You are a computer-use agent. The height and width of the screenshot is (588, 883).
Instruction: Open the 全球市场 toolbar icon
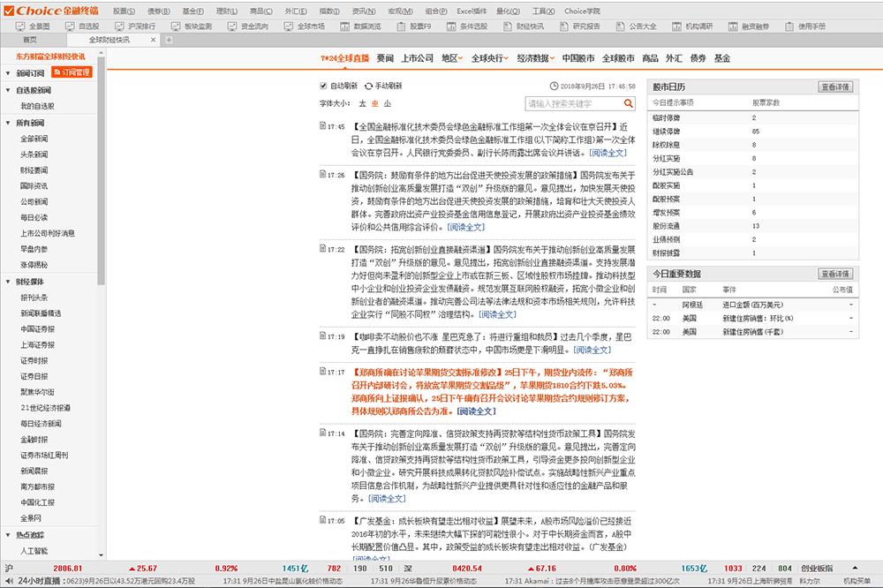pos(289,26)
